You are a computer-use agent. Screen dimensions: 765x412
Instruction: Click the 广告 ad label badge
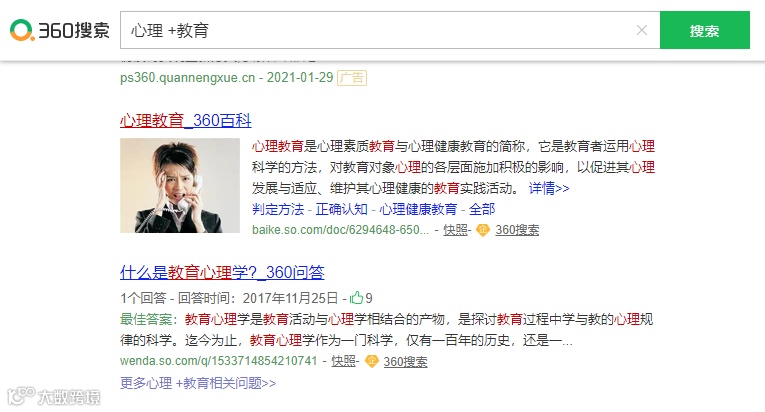(352, 78)
